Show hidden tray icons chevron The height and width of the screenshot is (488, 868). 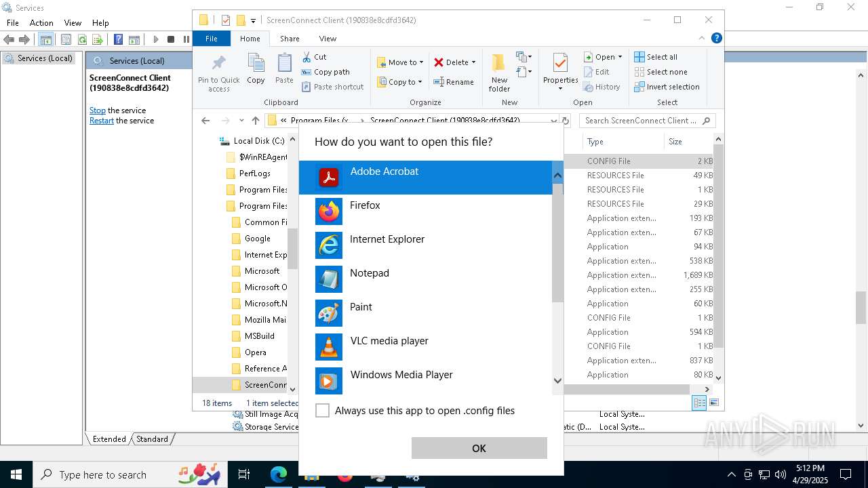[x=731, y=474]
